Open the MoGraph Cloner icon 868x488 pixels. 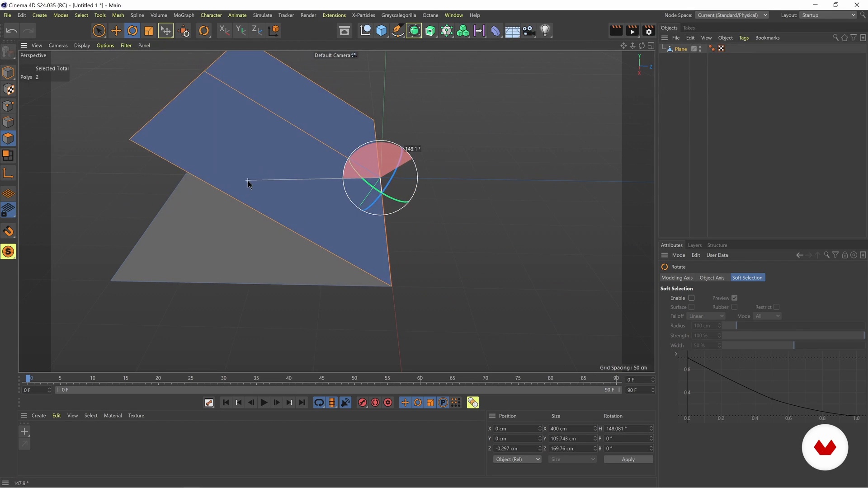463,31
